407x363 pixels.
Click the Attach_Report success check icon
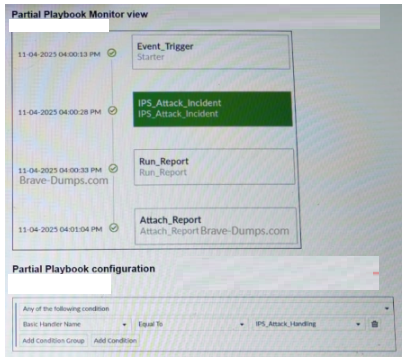(x=114, y=228)
